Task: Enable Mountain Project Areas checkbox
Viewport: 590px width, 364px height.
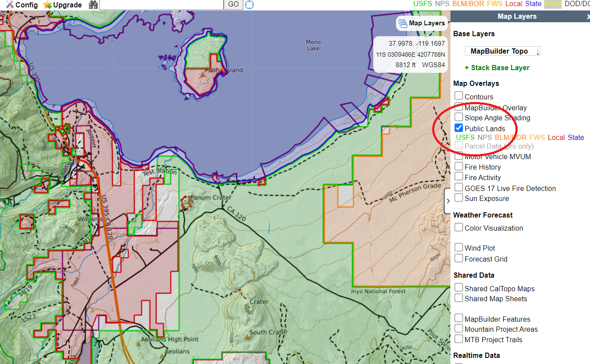Action: pos(459,328)
